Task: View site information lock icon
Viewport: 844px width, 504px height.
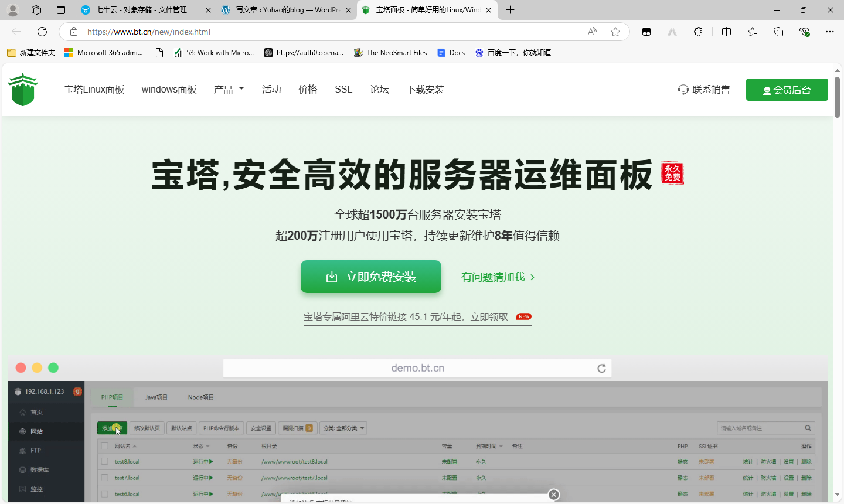Action: 73,32
